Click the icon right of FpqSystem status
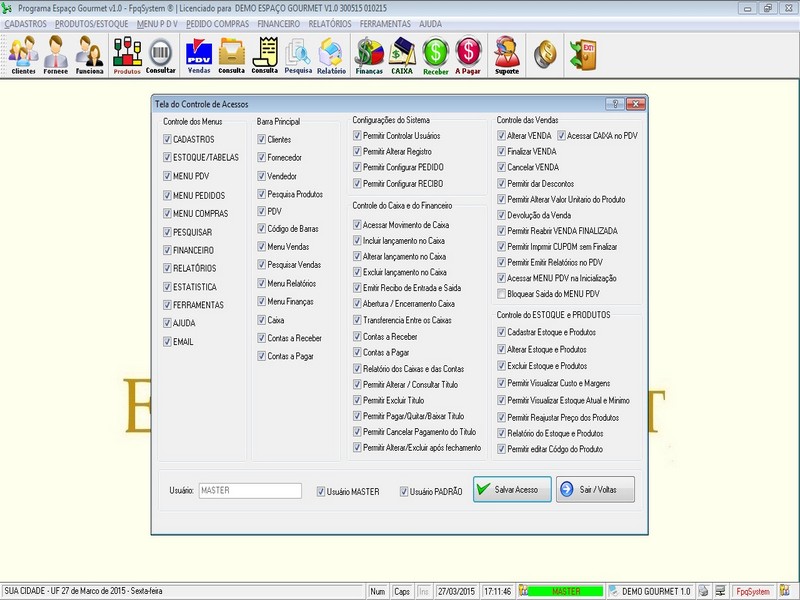The width and height of the screenshot is (800, 600). 784,591
